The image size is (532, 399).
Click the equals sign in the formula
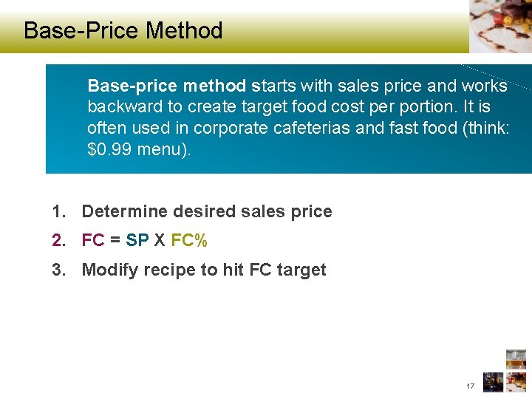pyautogui.click(x=115, y=241)
